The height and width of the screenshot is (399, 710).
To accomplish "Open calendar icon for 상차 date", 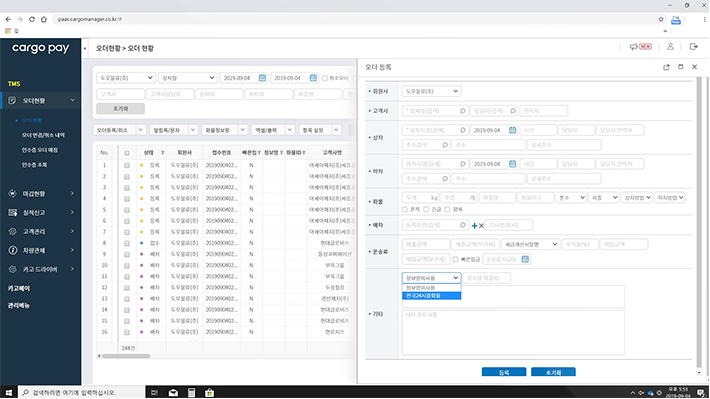I will click(x=512, y=130).
